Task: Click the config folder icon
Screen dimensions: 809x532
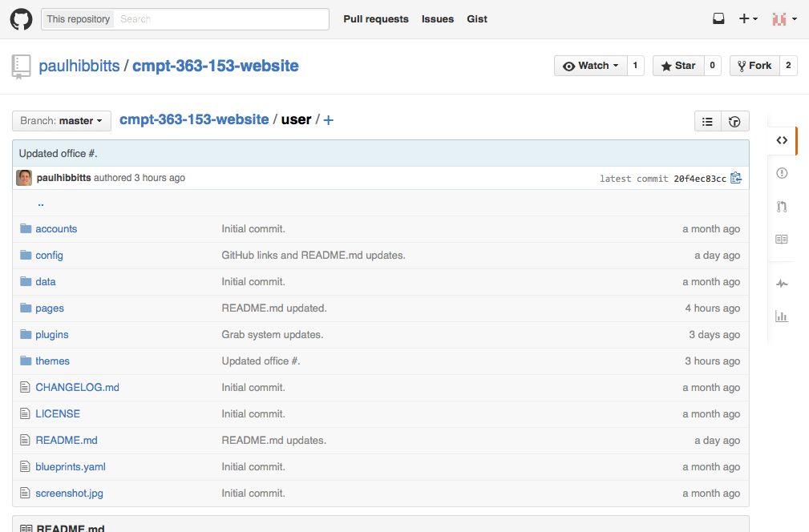Action: point(26,255)
